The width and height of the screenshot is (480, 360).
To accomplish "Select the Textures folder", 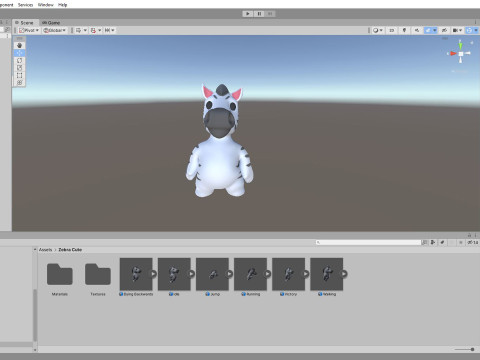I will pos(98,278).
